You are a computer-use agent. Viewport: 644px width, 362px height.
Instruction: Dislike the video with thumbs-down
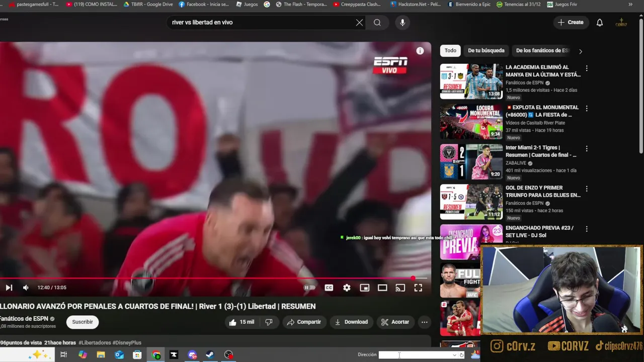pos(269,322)
